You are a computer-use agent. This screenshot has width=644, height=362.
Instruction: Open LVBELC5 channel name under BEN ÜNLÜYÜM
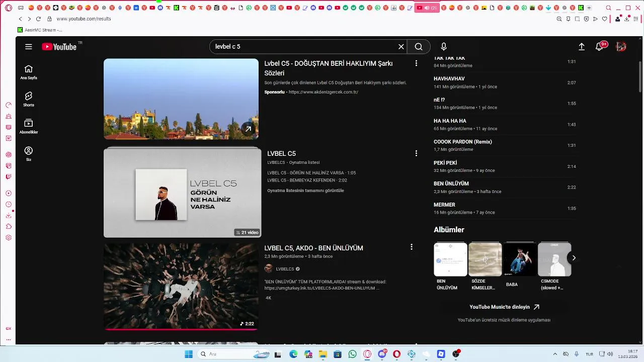(x=285, y=269)
